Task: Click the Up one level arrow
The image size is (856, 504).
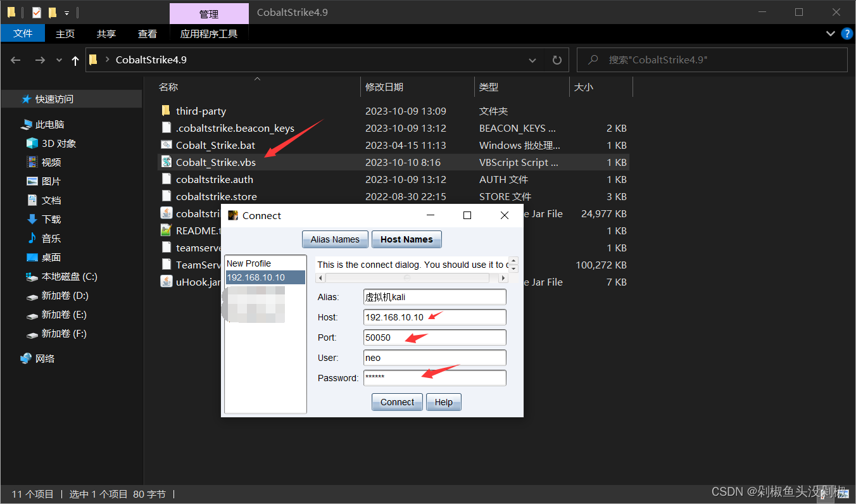Action: point(75,60)
